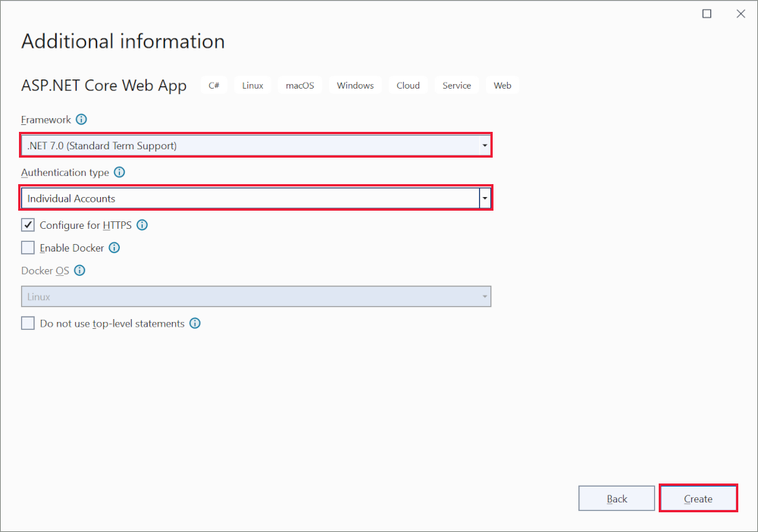This screenshot has width=758, height=532.
Task: Click the C# tag
Action: click(x=214, y=86)
